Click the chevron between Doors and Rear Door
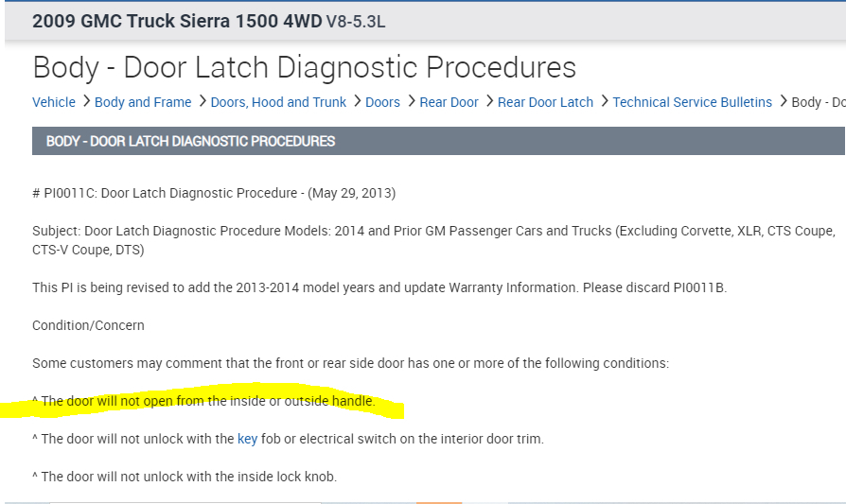This screenshot has width=846, height=504. point(410,101)
